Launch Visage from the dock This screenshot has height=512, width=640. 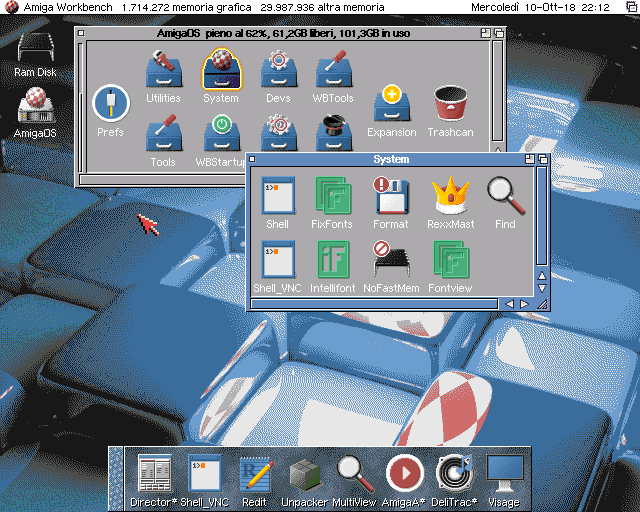point(505,472)
